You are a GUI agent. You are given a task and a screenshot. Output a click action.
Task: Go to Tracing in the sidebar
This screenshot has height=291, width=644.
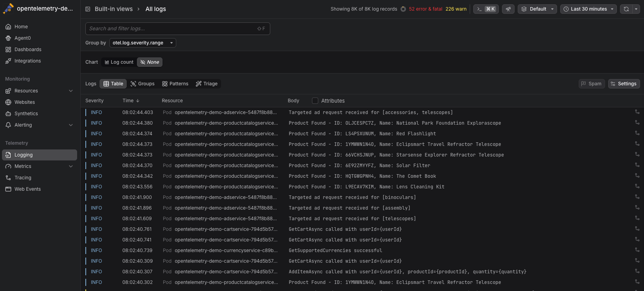[23, 178]
